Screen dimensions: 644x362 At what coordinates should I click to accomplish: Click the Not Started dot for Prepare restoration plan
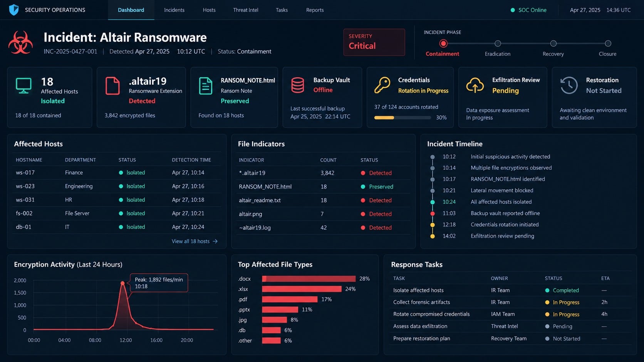point(547,339)
